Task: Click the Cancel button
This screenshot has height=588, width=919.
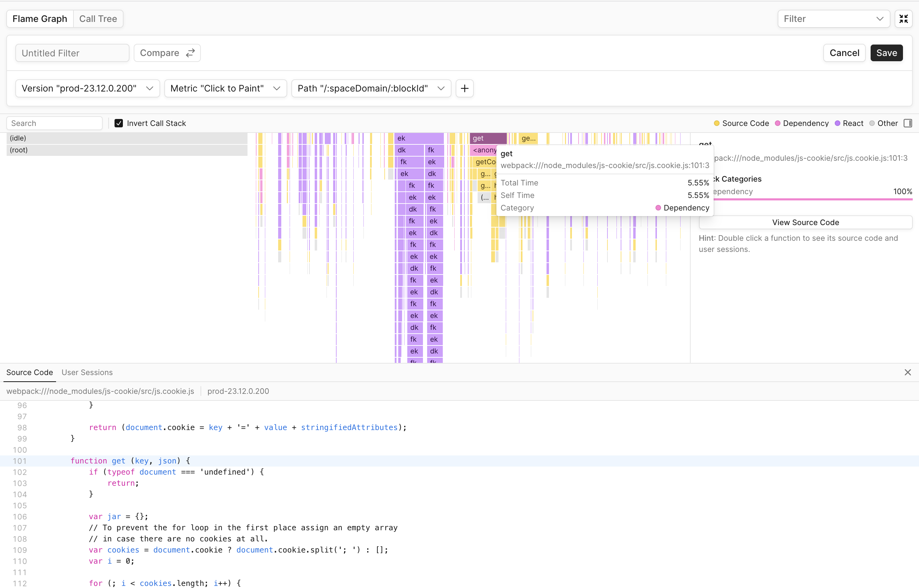Action: 844,53
